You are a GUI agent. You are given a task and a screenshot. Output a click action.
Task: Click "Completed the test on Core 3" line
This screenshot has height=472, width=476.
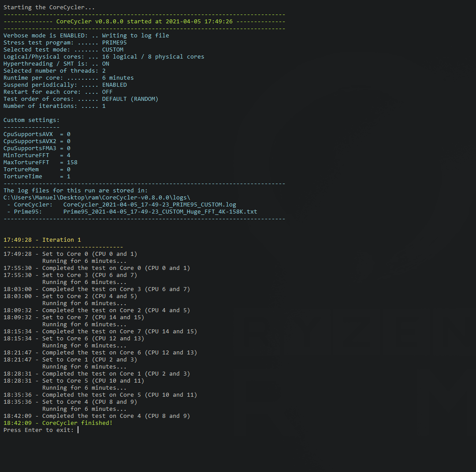[97, 289]
